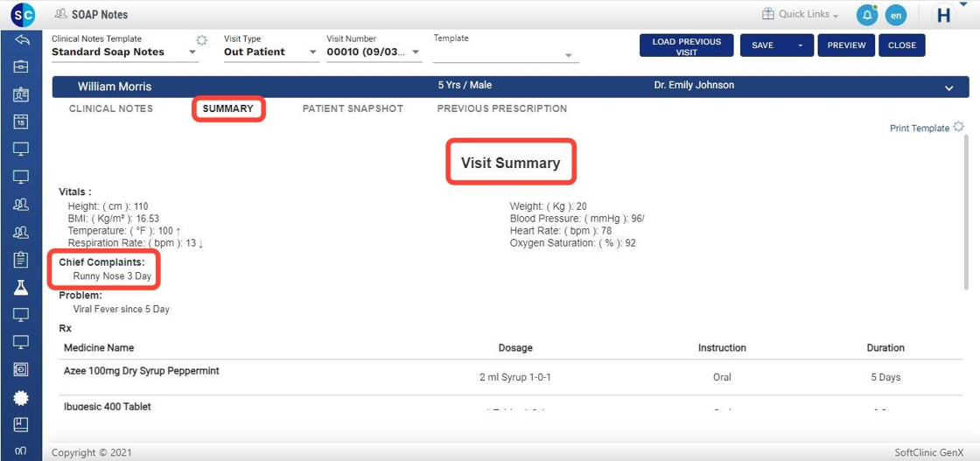
Task: Click the Load Previous Visit button
Action: (x=686, y=46)
